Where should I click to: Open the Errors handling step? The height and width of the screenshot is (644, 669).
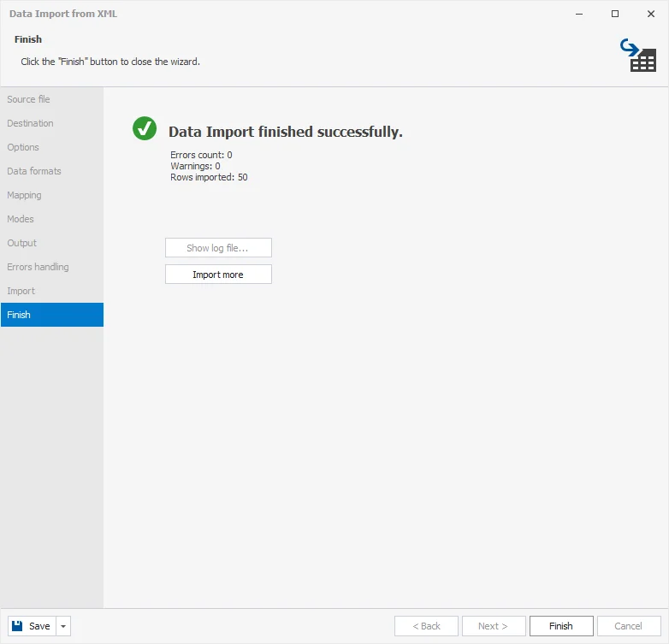pyautogui.click(x=38, y=267)
